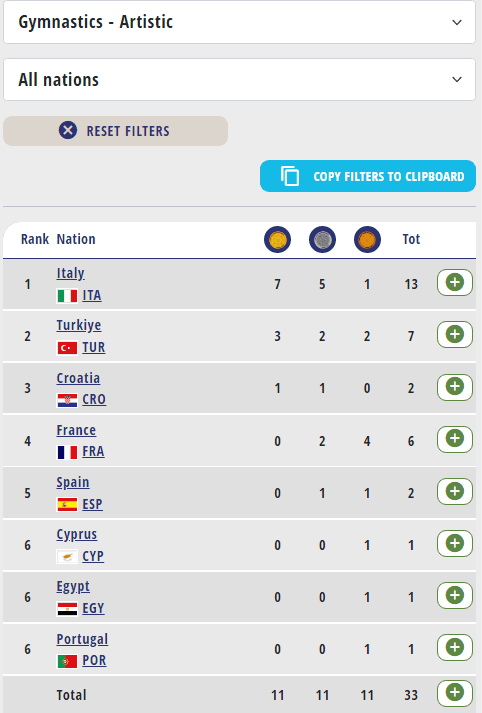Open the Italy nation link
Image resolution: width=482 pixels, height=713 pixels.
(70, 273)
